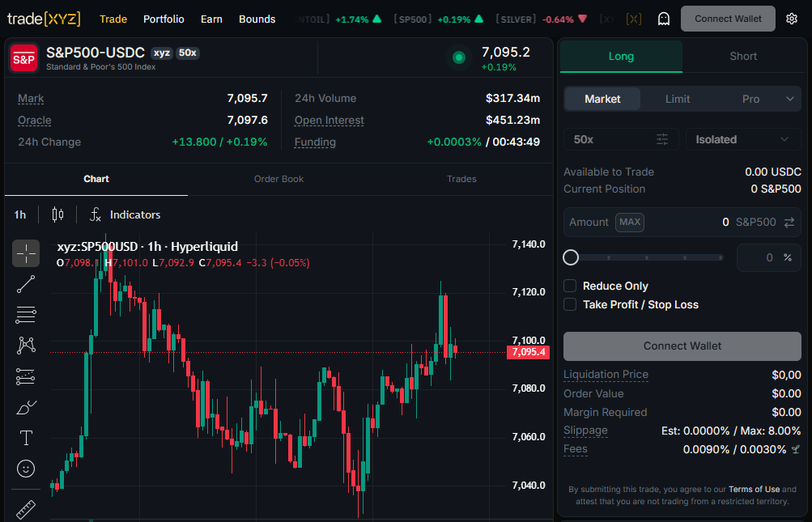This screenshot has width=812, height=522.
Task: Swap amount denomination with arrows icon
Action: (789, 223)
